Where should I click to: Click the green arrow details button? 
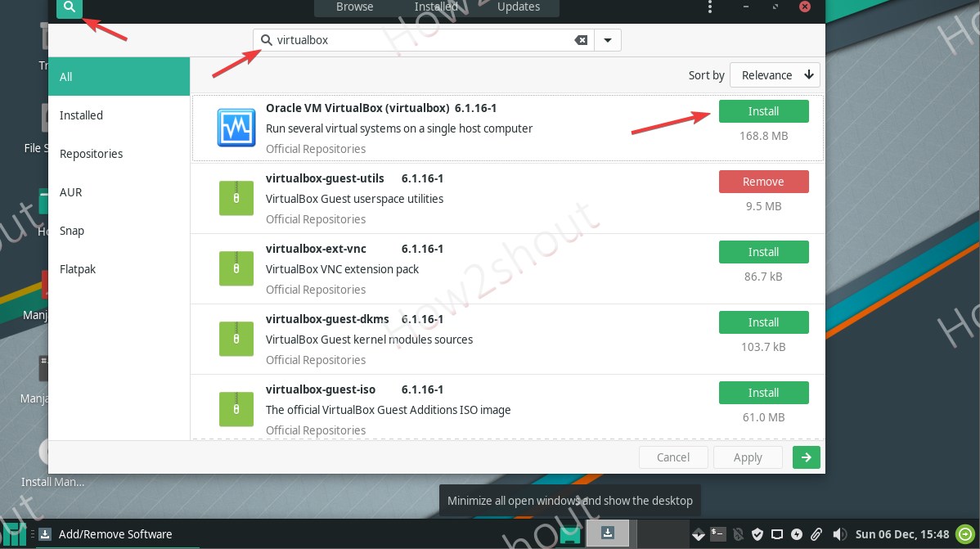pos(807,457)
